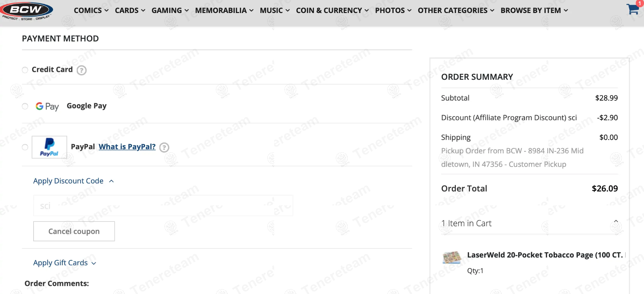The image size is (644, 294).
Task: Select the Google Pay radio button
Action: (x=25, y=106)
